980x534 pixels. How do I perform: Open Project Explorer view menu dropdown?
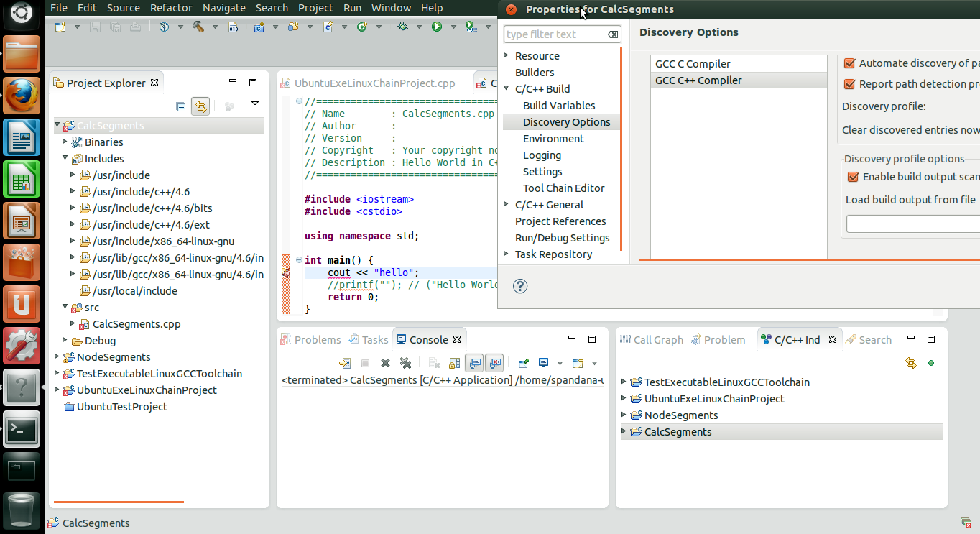tap(254, 103)
